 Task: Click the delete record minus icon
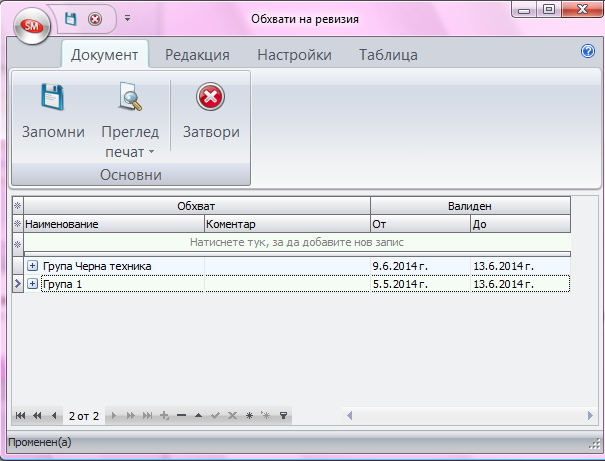[181, 415]
